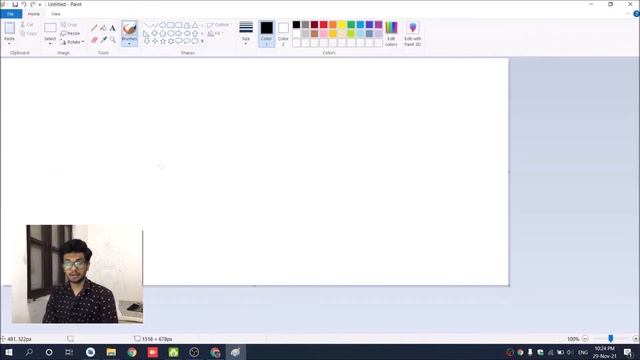The width and height of the screenshot is (640, 360).
Task: Select the Diamond shape
Action: pyautogui.click(x=154, y=33)
